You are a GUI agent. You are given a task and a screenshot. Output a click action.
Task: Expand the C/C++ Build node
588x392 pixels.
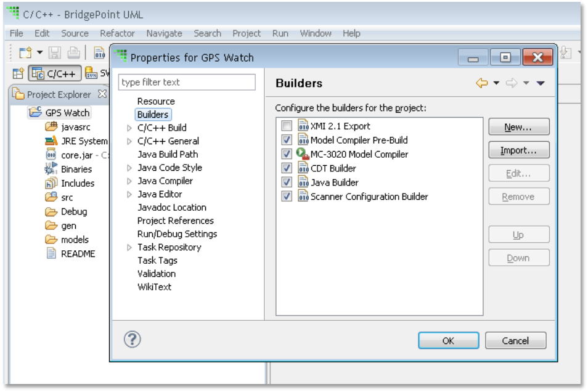point(129,128)
